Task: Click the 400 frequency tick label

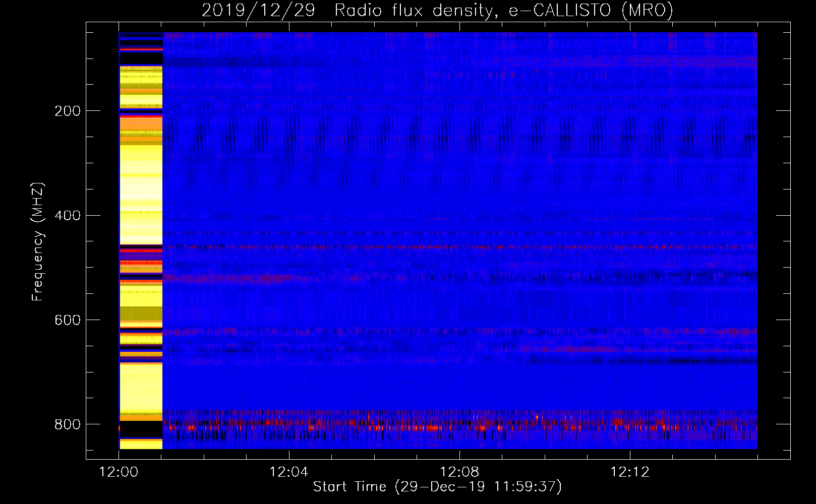Action: click(68, 216)
